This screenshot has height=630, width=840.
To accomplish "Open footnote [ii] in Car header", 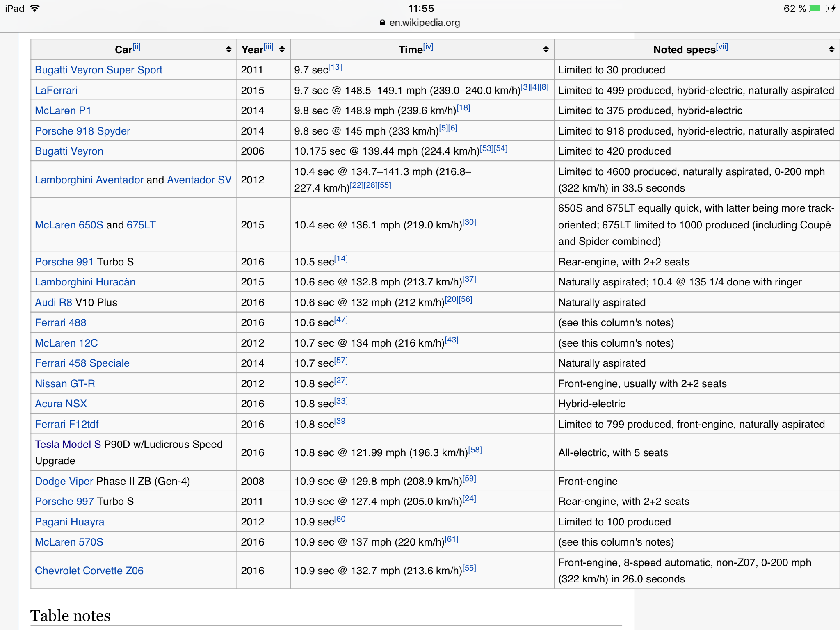I will [137, 47].
